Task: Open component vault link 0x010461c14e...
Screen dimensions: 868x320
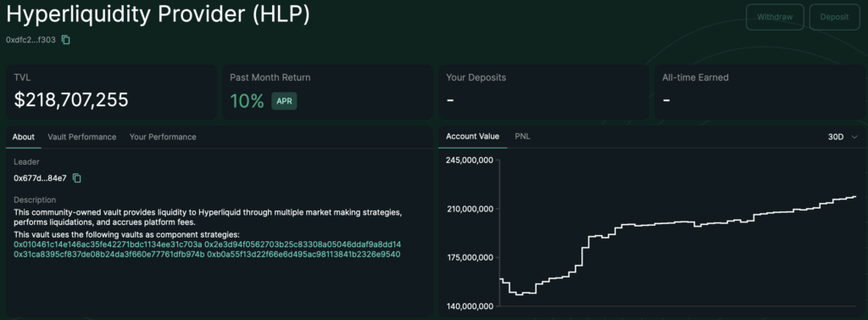Action: (108, 244)
